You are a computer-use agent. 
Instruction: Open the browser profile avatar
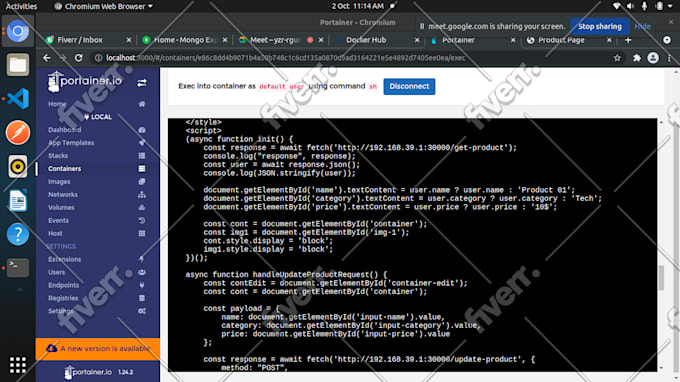click(x=653, y=58)
